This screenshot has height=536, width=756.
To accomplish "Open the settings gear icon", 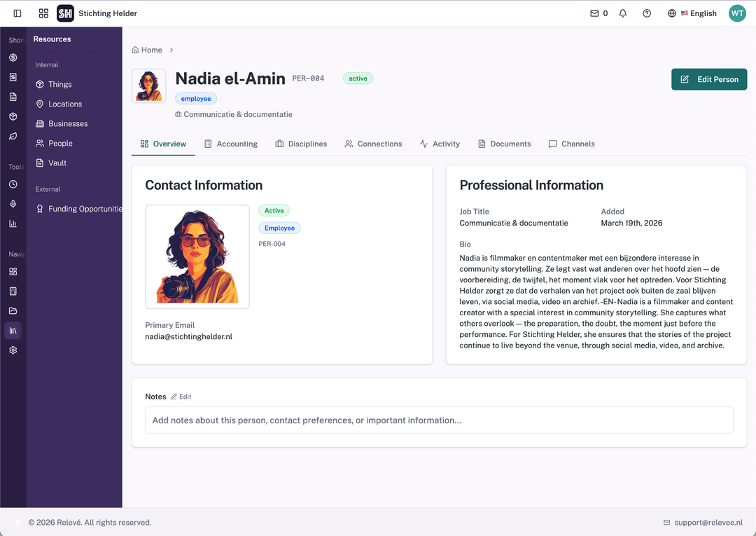I will coord(13,350).
